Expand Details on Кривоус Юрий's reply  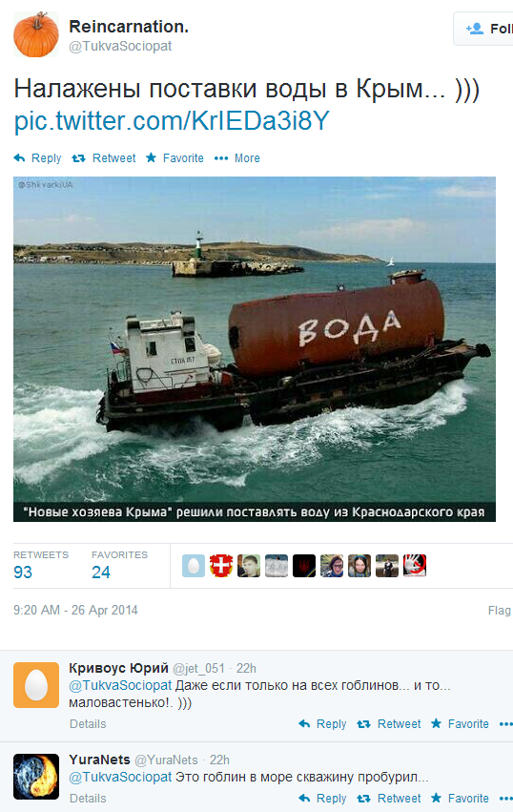(x=88, y=724)
